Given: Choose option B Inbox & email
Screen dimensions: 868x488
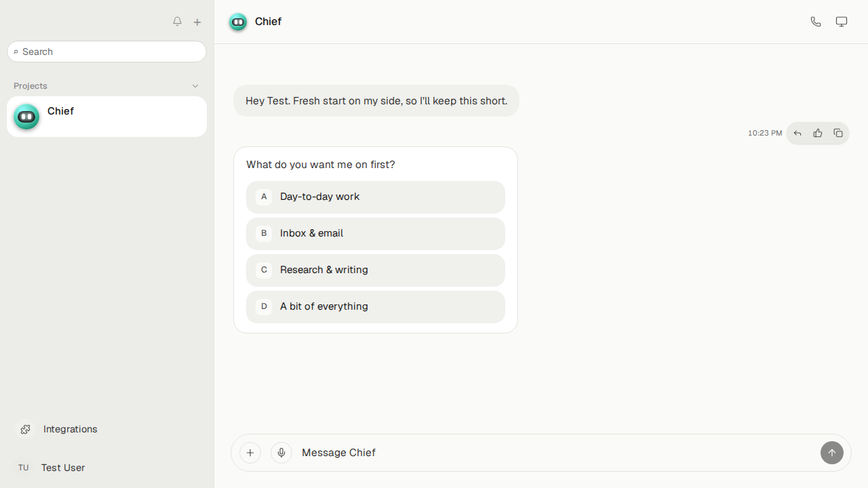Looking at the screenshot, I should [376, 234].
